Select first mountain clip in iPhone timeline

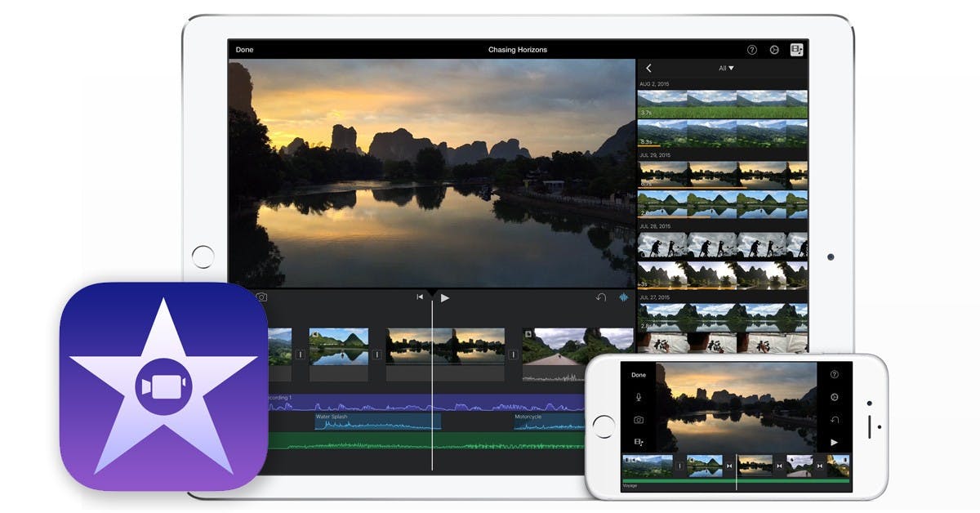click(x=647, y=466)
